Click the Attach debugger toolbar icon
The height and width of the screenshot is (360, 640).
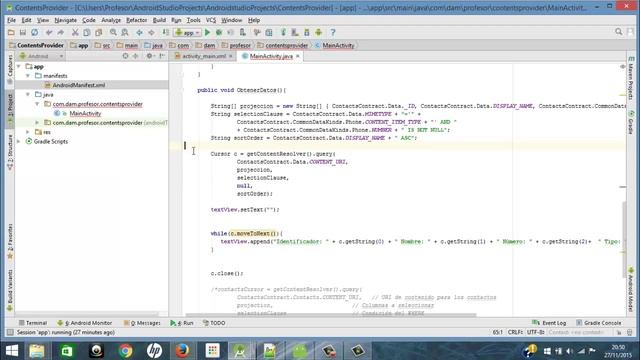click(242, 32)
